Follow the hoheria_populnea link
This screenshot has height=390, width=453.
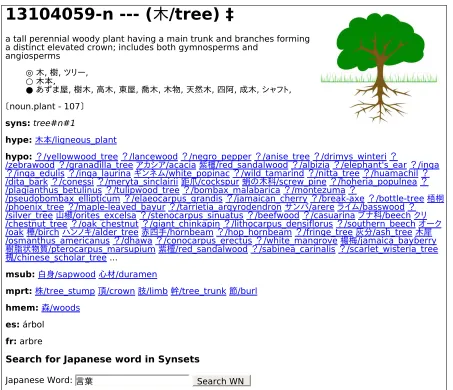point(374,182)
